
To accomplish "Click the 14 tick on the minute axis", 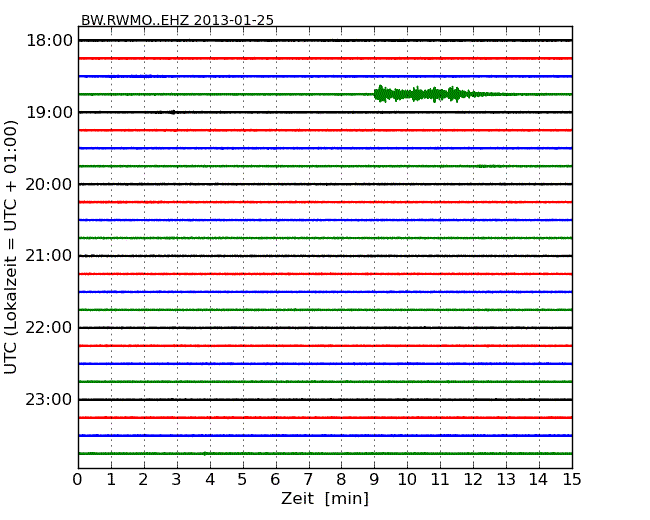I will point(539,480).
